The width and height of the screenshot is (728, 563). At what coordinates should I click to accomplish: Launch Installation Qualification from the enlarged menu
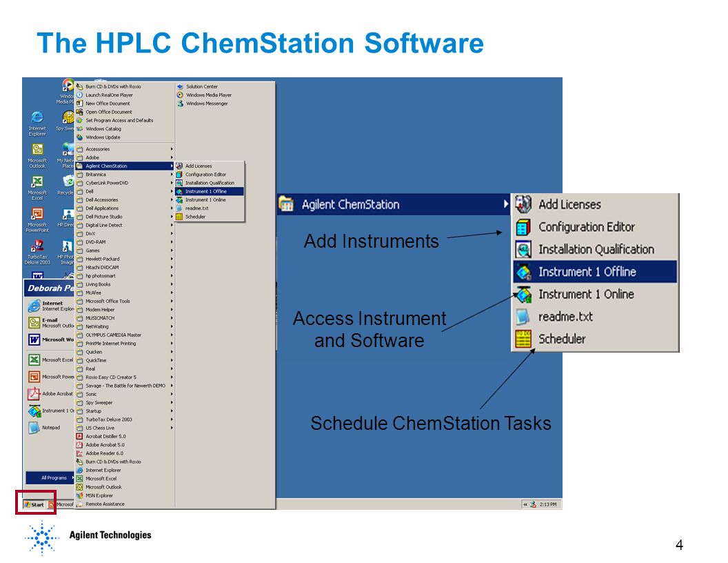tap(595, 250)
